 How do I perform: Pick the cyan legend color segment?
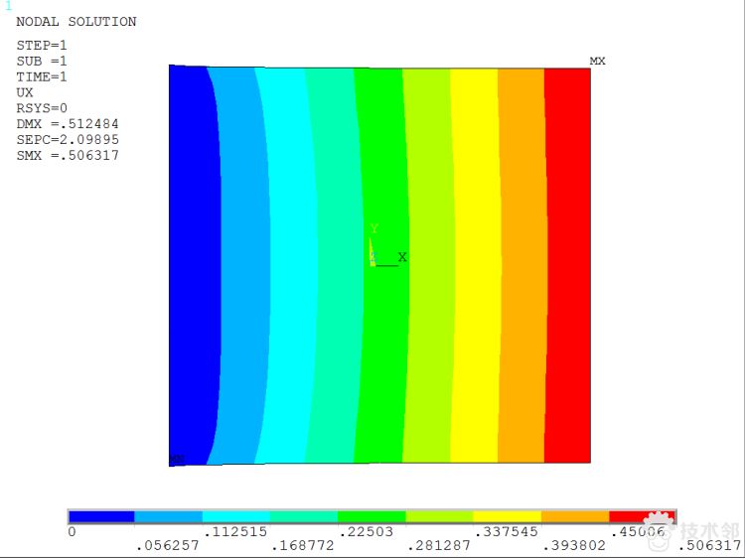click(x=236, y=516)
